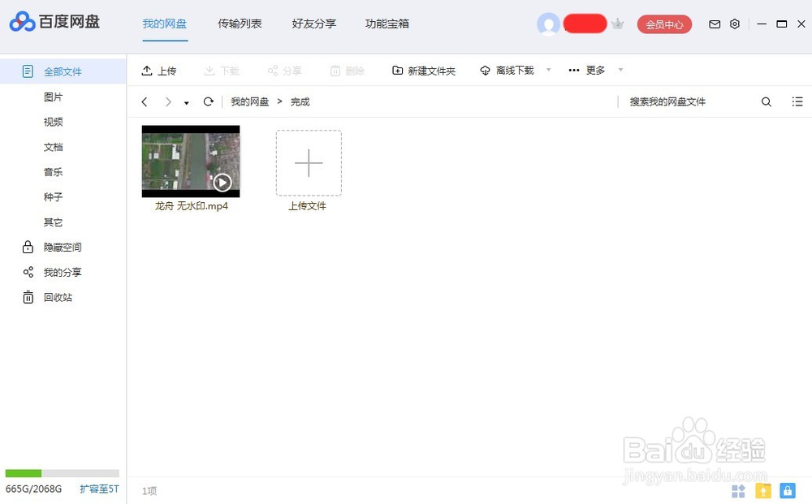Expand the 更多 dropdown arrow
The image size is (812, 504).
(620, 69)
